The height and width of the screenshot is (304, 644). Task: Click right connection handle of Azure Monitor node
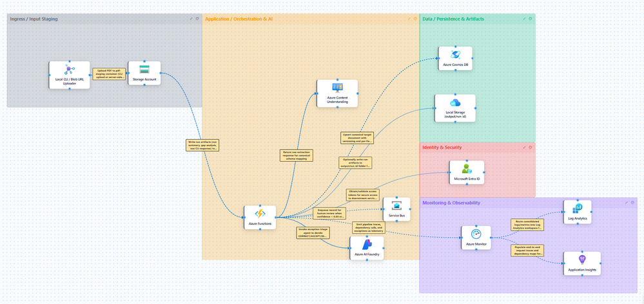click(x=491, y=238)
